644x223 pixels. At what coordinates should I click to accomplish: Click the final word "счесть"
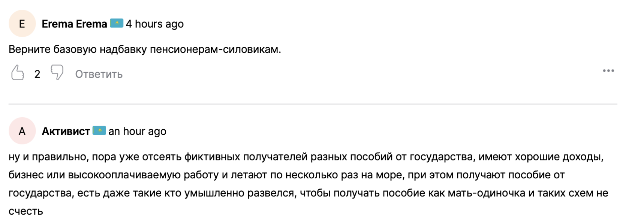(26, 211)
